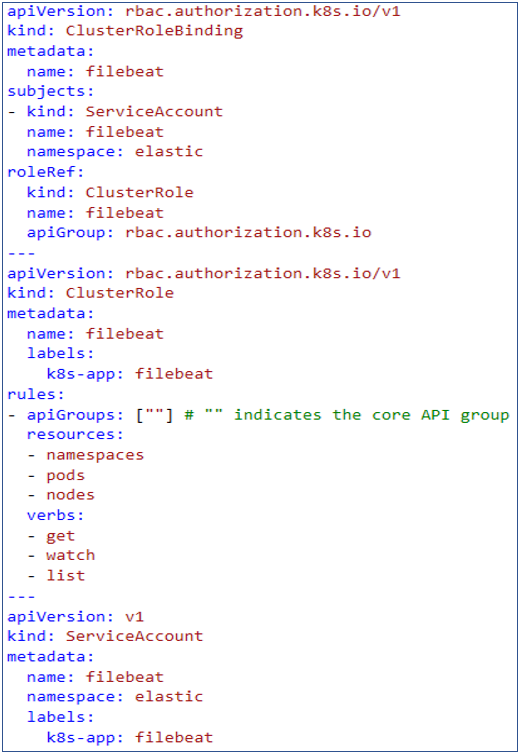Image resolution: width=520 pixels, height=755 pixels.
Task: Click the '- watch' verb entry
Action: click(x=61, y=556)
